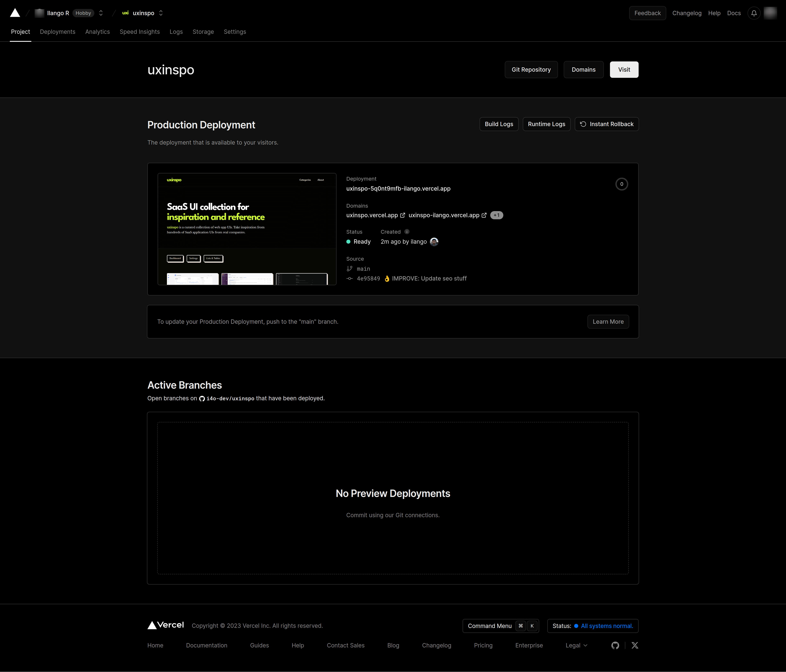The width and height of the screenshot is (786, 672).
Task: Click the ilango author avatar next to created time
Action: click(434, 242)
